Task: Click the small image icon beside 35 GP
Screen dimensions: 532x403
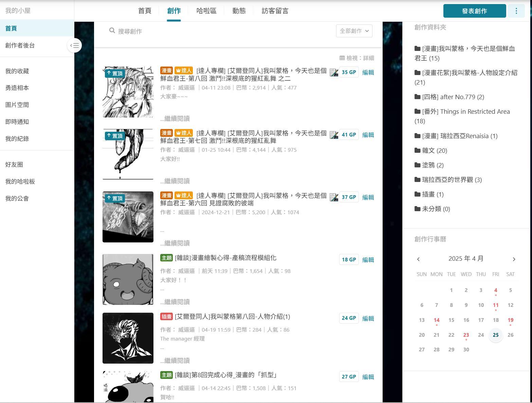Action: pyautogui.click(x=334, y=72)
